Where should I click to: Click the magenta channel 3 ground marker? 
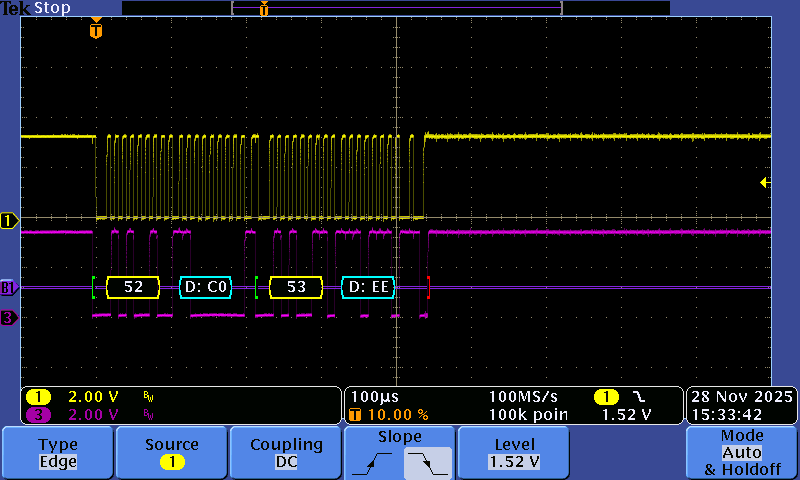(x=9, y=318)
